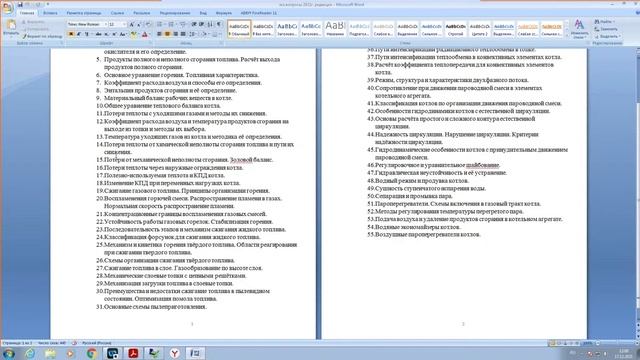Toggle underline formatting
The height and width of the screenshot is (360, 640).
coord(87,34)
